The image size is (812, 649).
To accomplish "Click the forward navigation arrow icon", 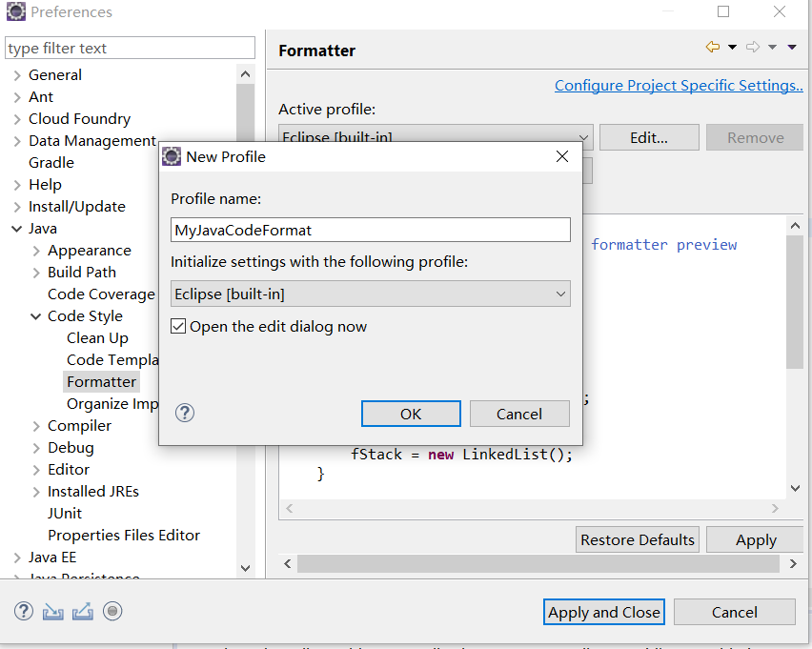I will 753,47.
